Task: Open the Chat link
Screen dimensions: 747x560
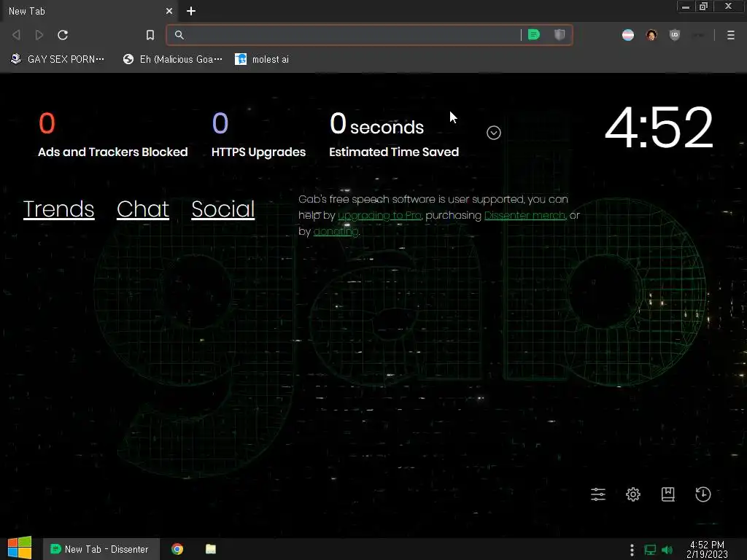Action: (x=143, y=209)
